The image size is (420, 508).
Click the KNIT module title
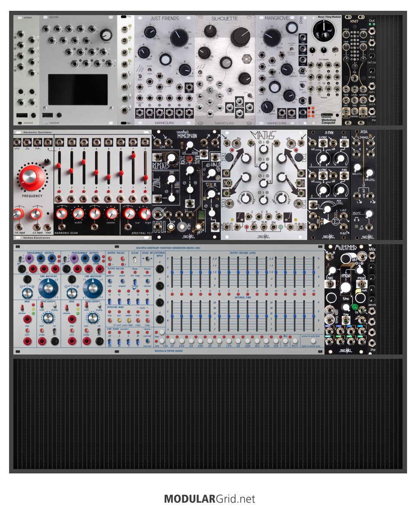coord(354,21)
